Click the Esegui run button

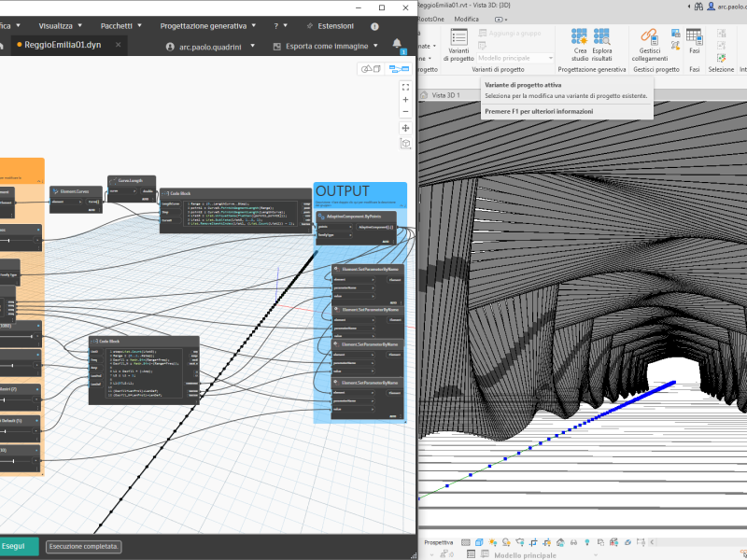point(14,546)
